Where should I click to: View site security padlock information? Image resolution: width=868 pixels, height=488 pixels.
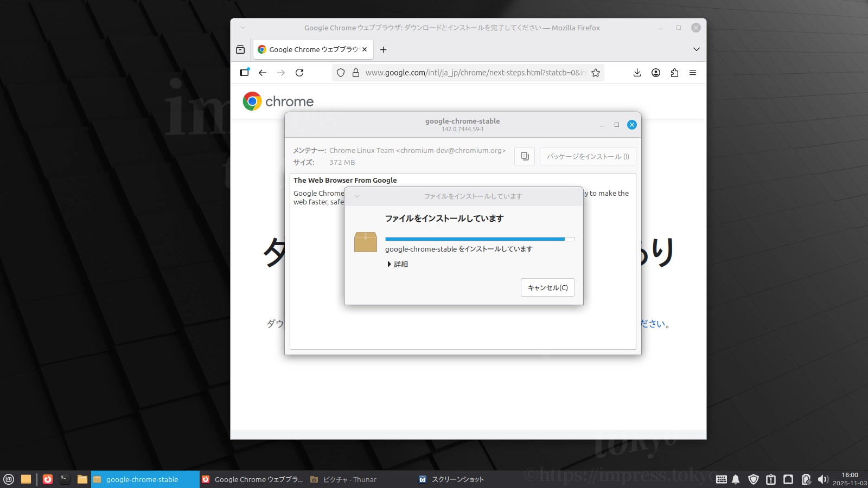pyautogui.click(x=356, y=73)
